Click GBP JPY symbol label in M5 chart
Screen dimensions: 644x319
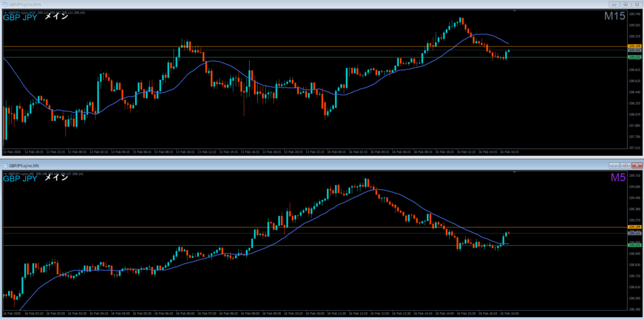(x=20, y=179)
